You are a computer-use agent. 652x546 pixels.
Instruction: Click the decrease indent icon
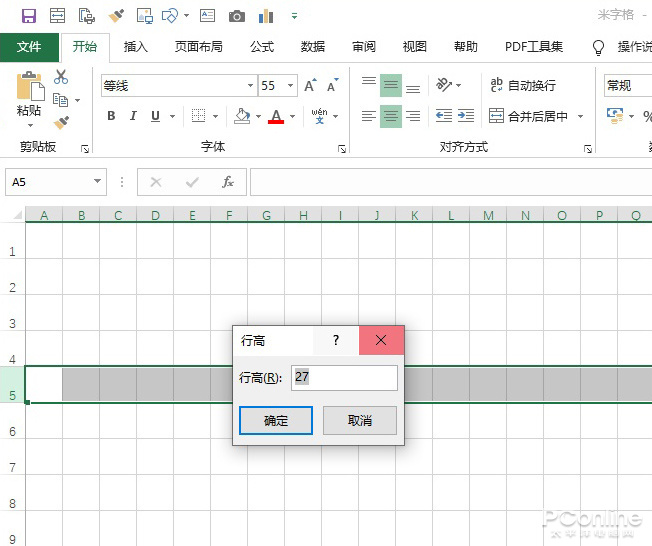(443, 116)
